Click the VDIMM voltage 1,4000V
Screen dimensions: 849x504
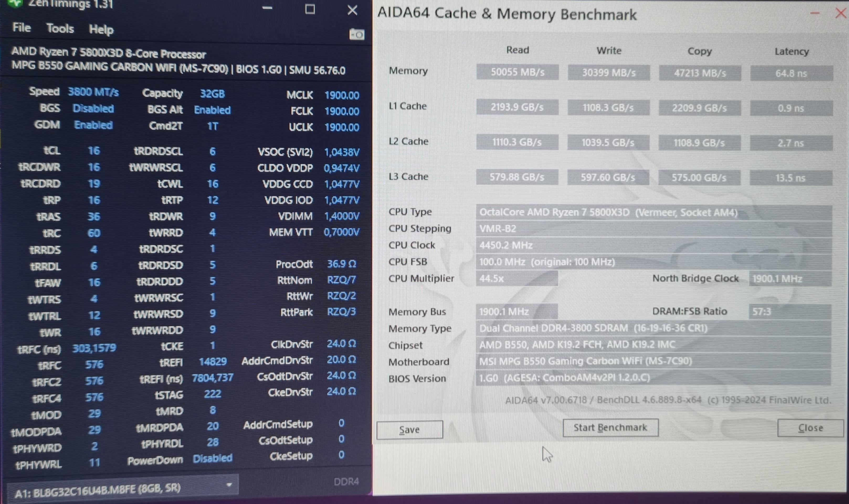coord(342,216)
